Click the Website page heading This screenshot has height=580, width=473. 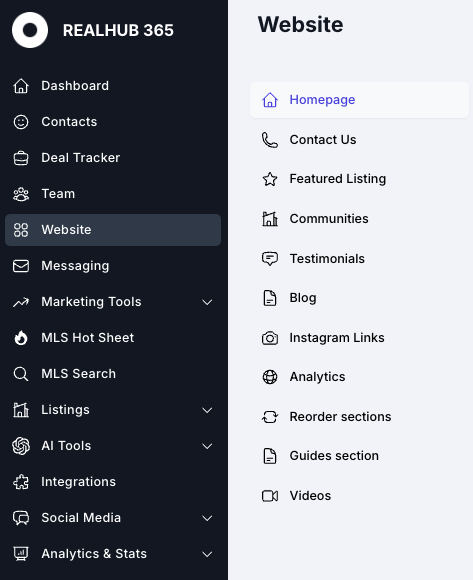tap(300, 25)
